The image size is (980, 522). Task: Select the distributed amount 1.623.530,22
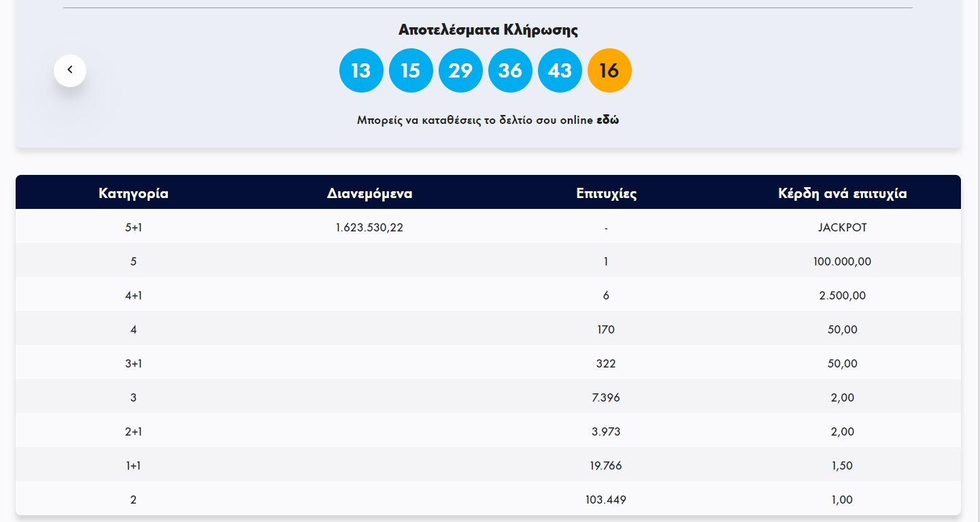(x=369, y=227)
